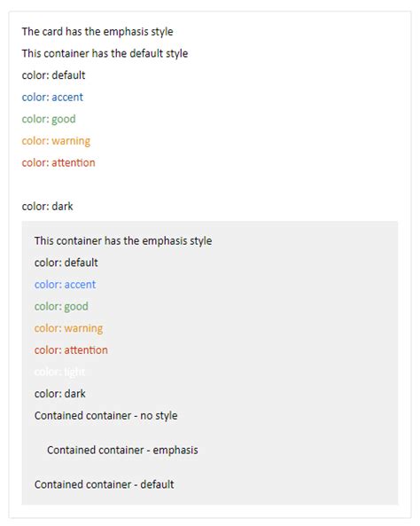Click blue 'color: accent' in default container

(x=52, y=98)
